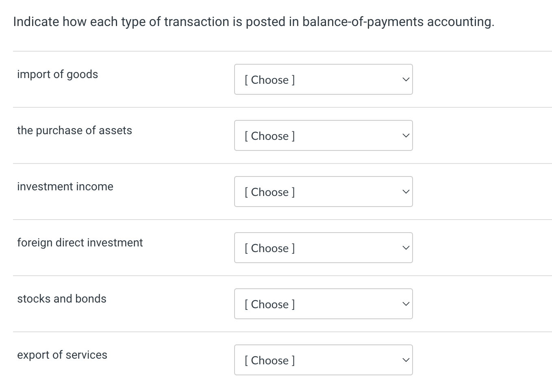Click the purchase of assets label
Screen dimensions: 552x392
click(x=74, y=131)
